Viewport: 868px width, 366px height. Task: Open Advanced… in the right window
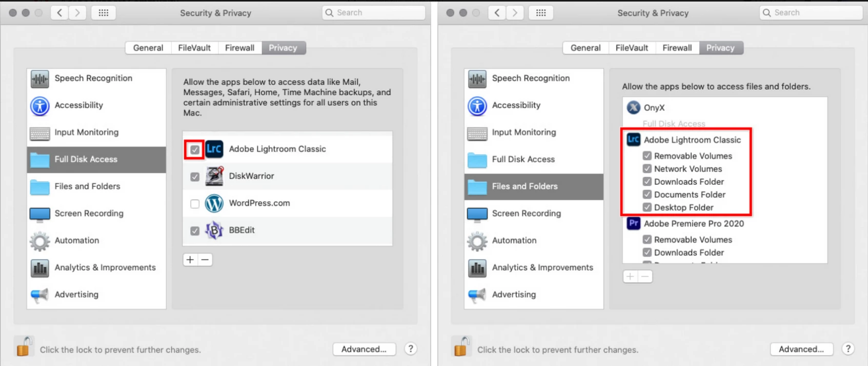pyautogui.click(x=801, y=349)
